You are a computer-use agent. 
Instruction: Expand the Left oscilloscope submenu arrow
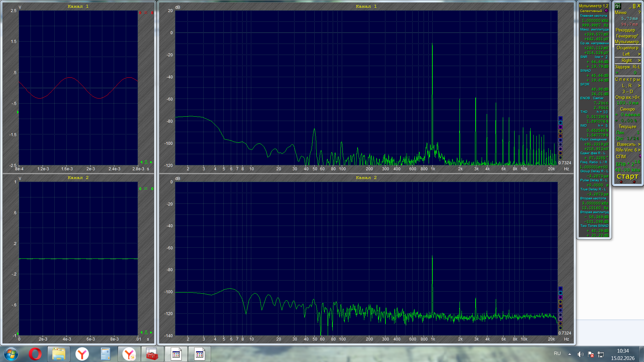click(639, 54)
